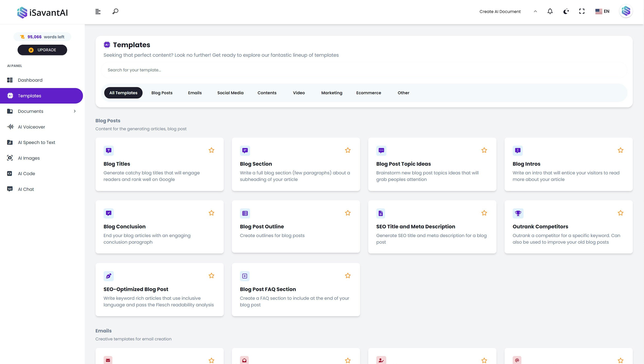Click the @ email template icon
Image resolution: width=644 pixels, height=364 pixels.
pyautogui.click(x=517, y=360)
